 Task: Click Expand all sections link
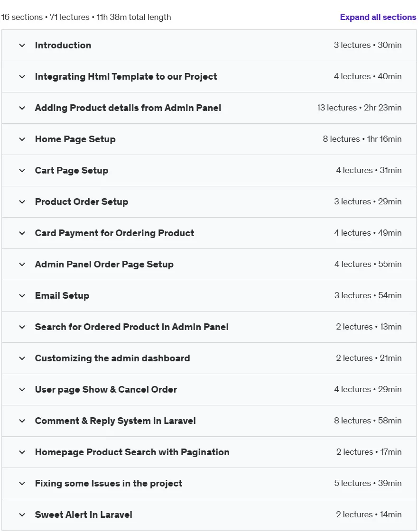click(378, 17)
